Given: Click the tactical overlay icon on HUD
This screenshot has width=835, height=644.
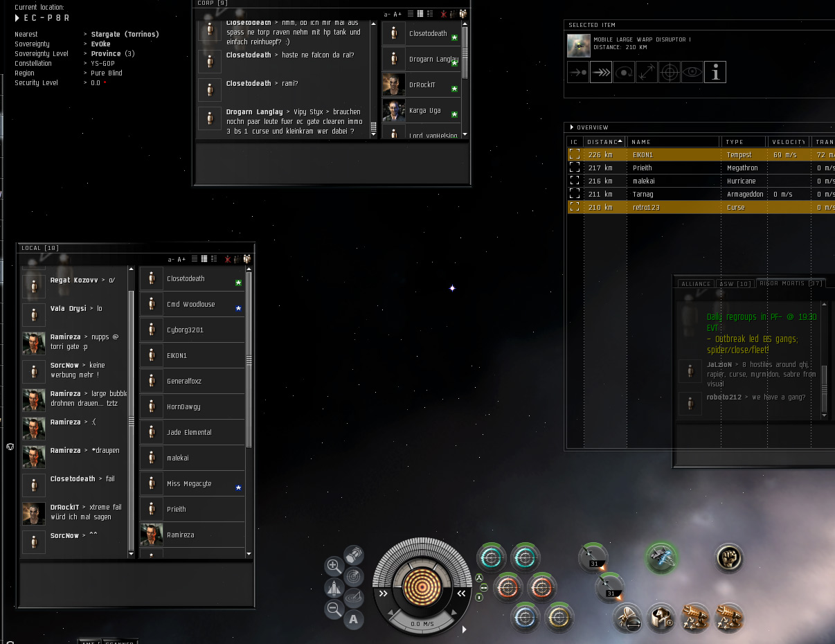Looking at the screenshot, I should click(x=354, y=598).
